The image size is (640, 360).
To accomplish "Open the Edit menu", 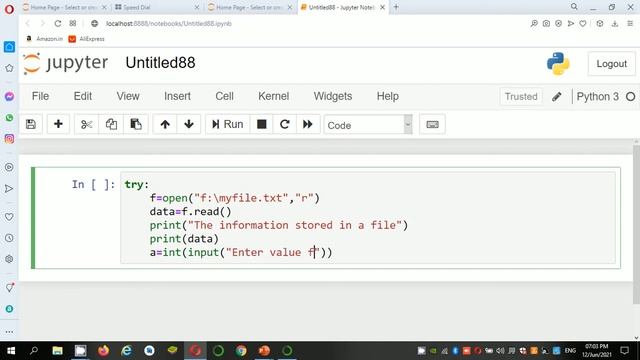I will click(82, 96).
